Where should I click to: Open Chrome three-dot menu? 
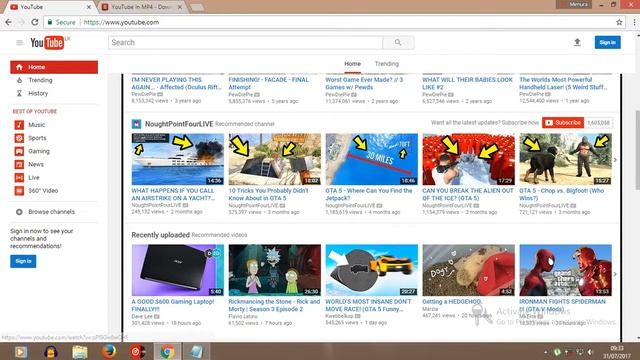pyautogui.click(x=634, y=22)
